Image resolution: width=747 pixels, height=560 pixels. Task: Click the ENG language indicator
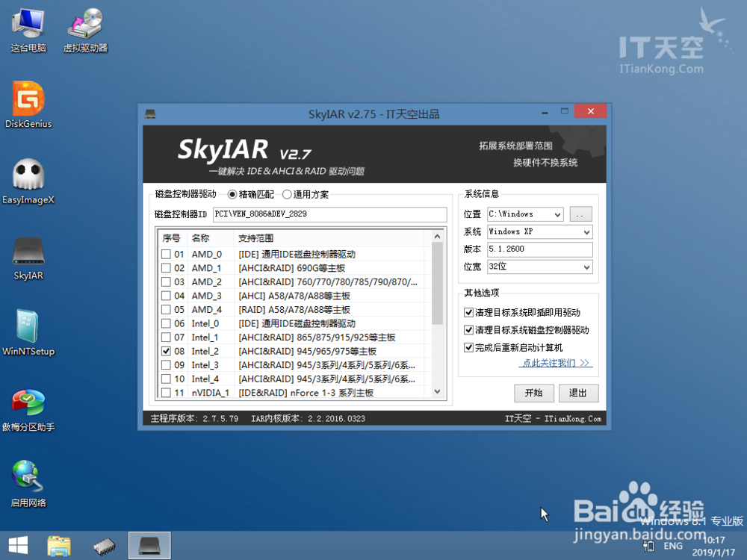pos(673,546)
